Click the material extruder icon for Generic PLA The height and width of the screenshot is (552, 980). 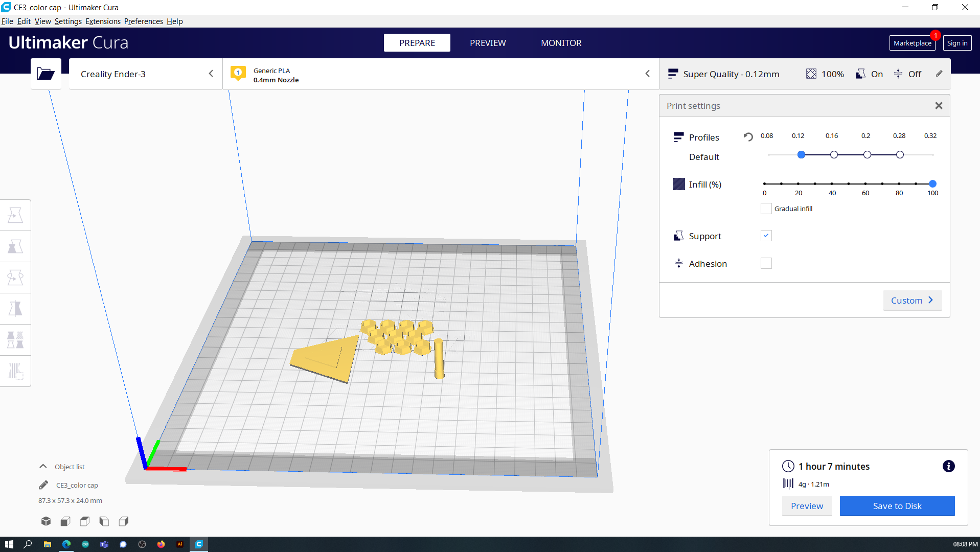point(238,74)
